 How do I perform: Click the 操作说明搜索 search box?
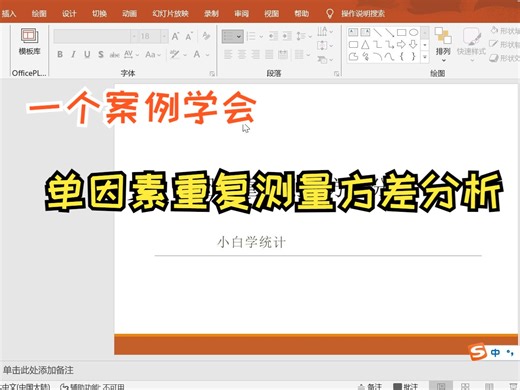coord(363,14)
